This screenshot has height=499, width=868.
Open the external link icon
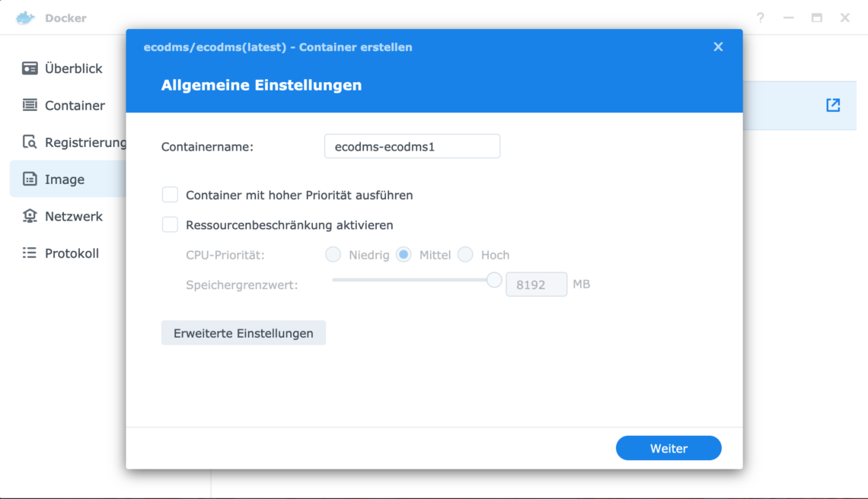click(x=833, y=105)
